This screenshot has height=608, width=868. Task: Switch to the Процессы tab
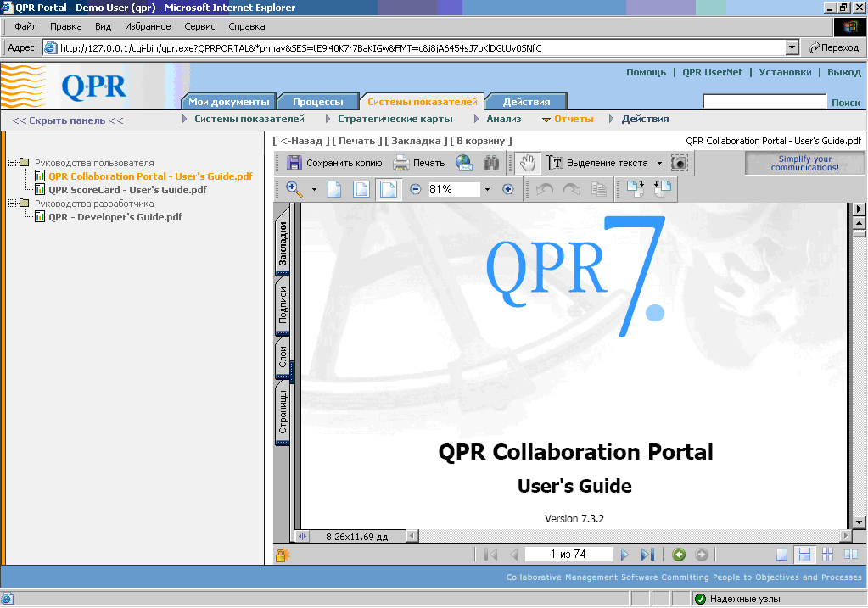317,102
